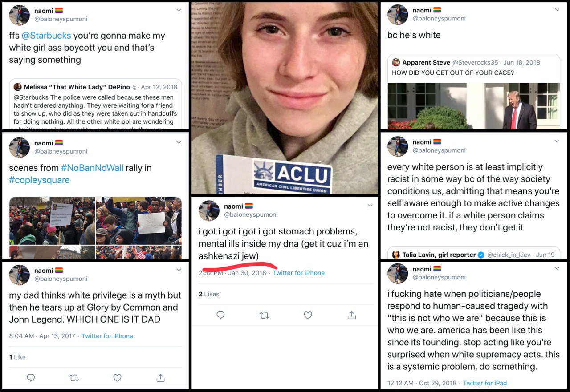This screenshot has width=570, height=392.
Task: Like the stomach problems tweet
Action: pyautogui.click(x=308, y=315)
